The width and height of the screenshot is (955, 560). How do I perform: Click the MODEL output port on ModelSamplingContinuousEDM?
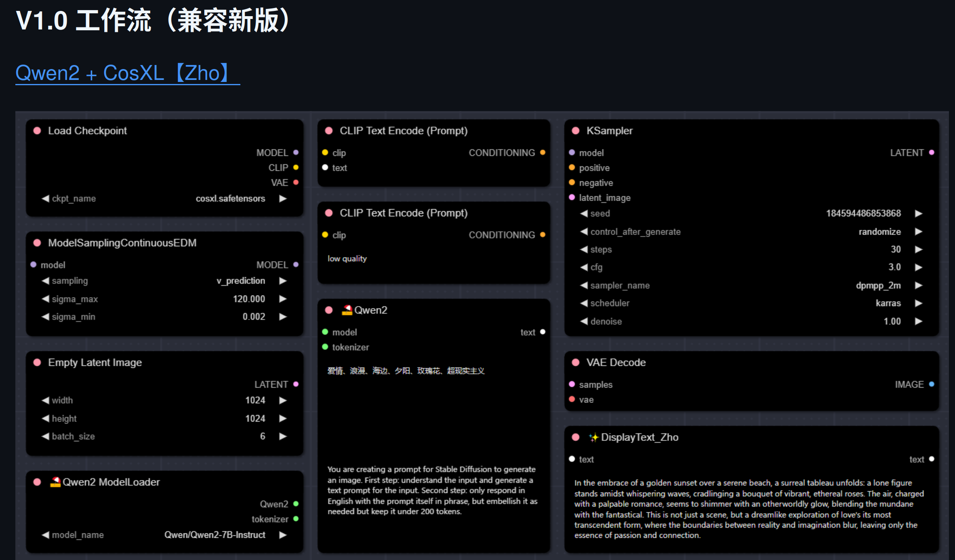pyautogui.click(x=296, y=265)
